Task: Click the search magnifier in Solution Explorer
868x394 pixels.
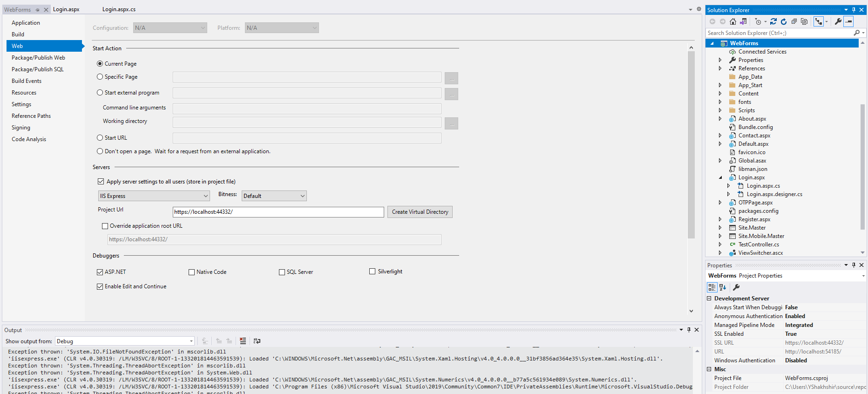Action: (x=856, y=33)
